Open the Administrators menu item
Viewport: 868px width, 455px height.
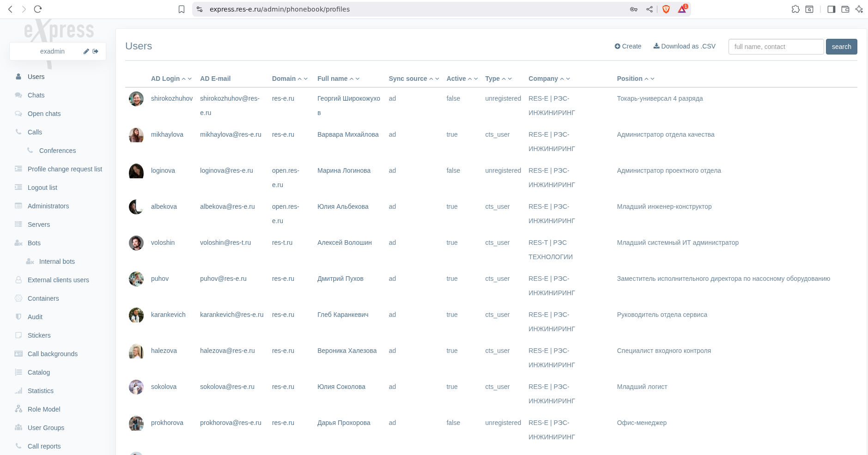(48, 206)
